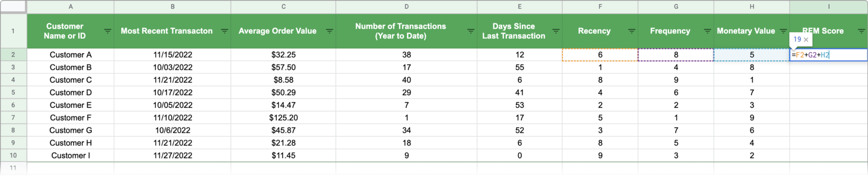
Task: Click cell with date 11/27/2022
Action: 172,155
